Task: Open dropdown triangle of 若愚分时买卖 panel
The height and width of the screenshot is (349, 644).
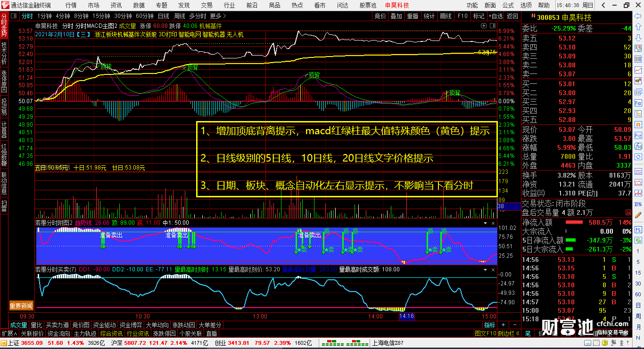Action: pyautogui.click(x=486, y=269)
